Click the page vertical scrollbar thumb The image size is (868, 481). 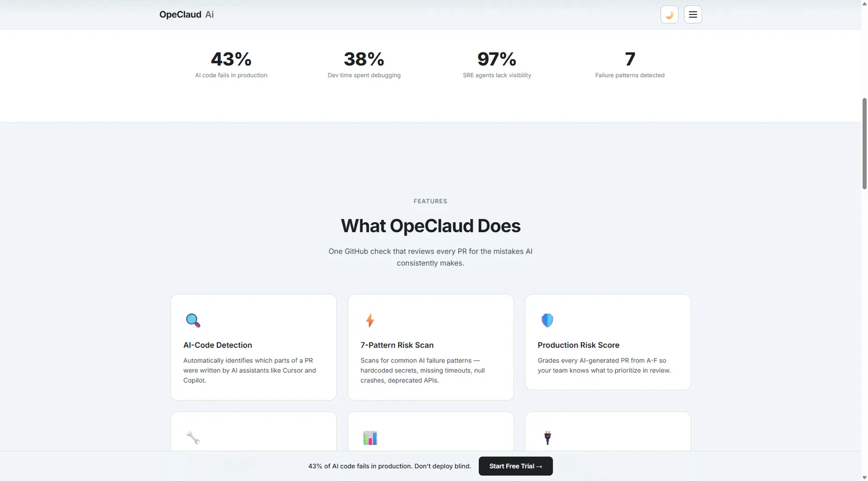pyautogui.click(x=864, y=144)
